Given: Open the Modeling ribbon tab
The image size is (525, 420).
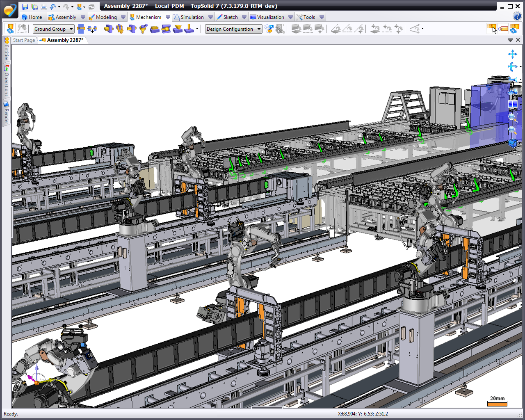Looking at the screenshot, I should pos(106,17).
